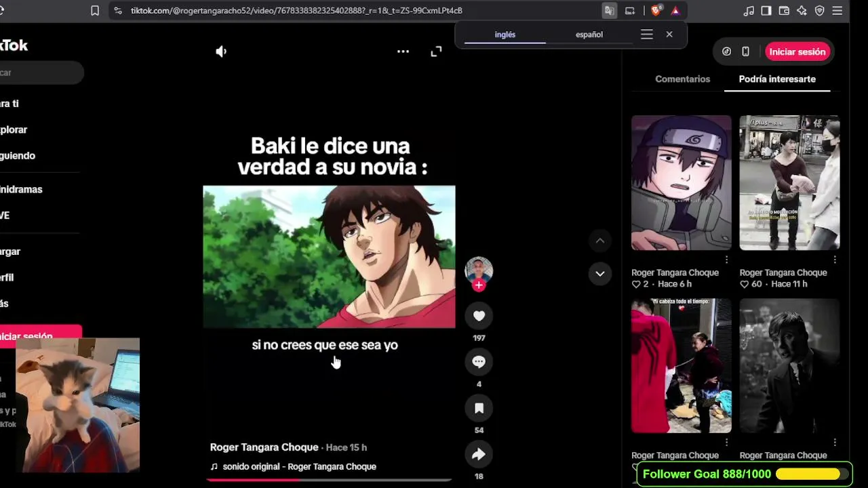
Task: Click the Iniciar sesión button at top right
Action: 797,52
